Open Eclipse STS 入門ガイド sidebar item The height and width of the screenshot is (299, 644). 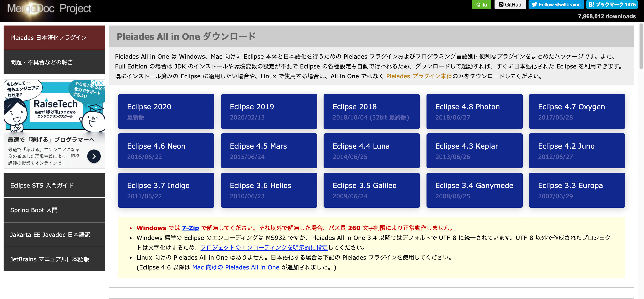[54, 185]
